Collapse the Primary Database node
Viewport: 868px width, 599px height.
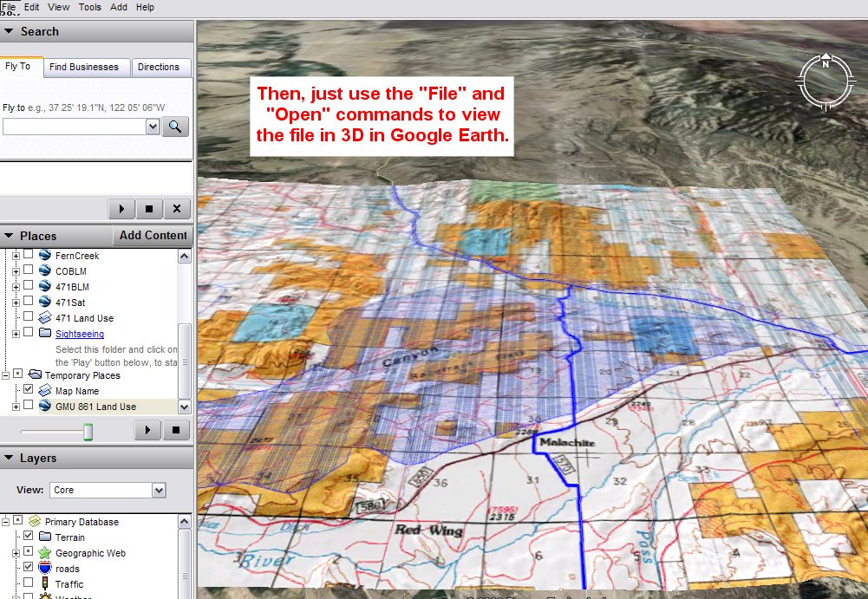tap(5, 522)
